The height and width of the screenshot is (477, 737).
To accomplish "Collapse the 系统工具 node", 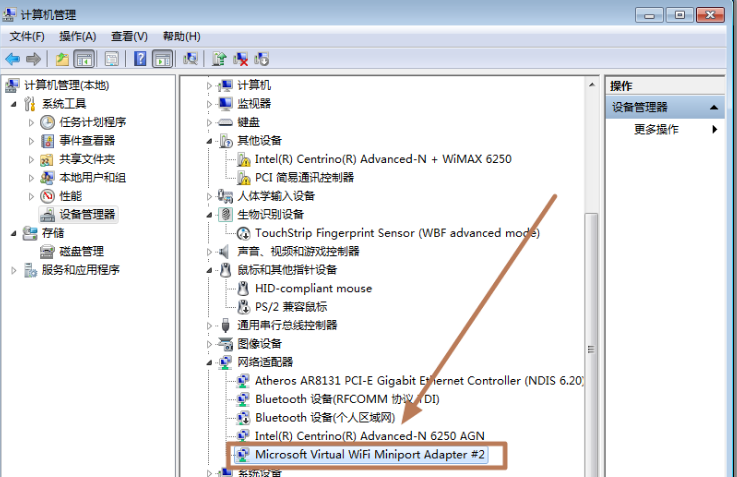I will tap(14, 104).
